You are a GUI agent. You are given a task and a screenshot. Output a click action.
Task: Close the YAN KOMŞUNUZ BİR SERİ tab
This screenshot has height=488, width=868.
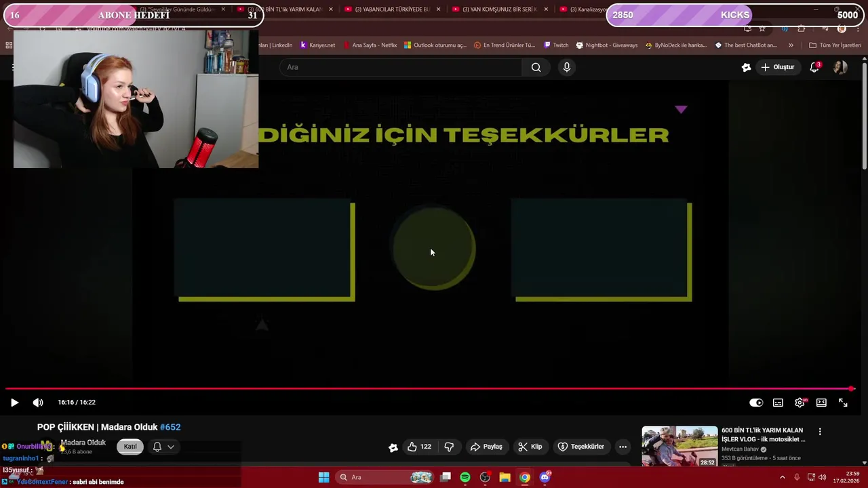point(546,9)
